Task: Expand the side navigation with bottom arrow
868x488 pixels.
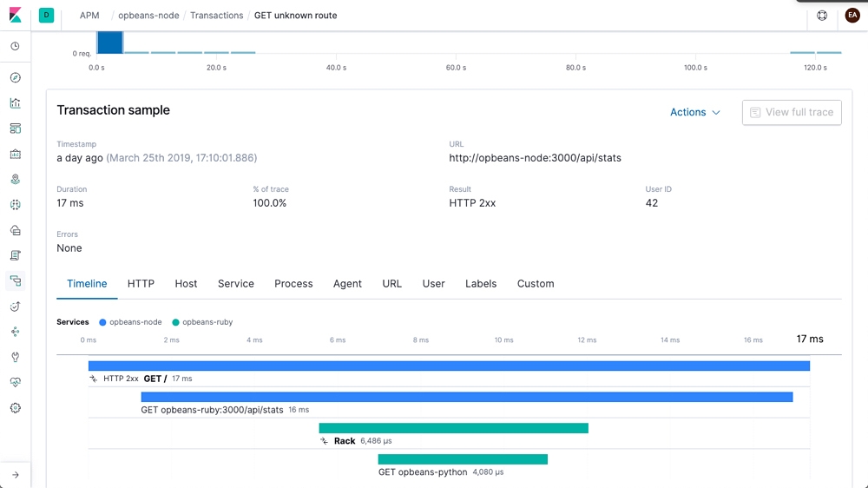Action: [x=16, y=475]
